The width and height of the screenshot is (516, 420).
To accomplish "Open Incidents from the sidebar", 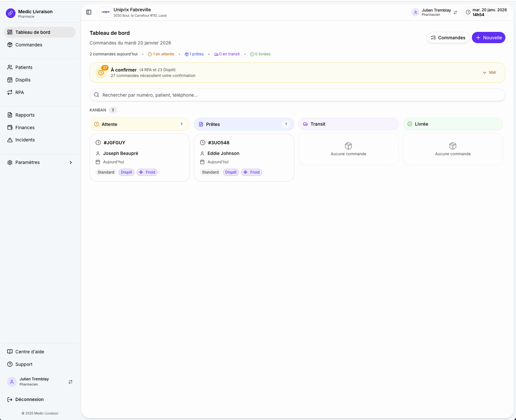I will [x=25, y=140].
